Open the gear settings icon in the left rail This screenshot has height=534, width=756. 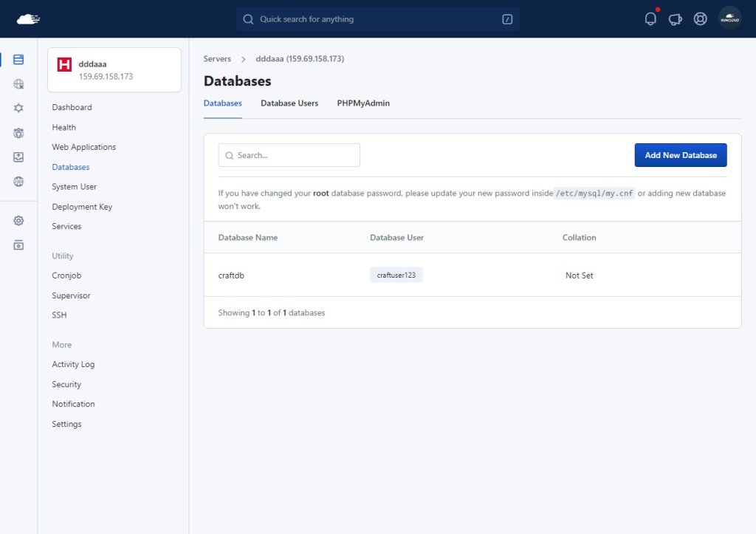18,220
